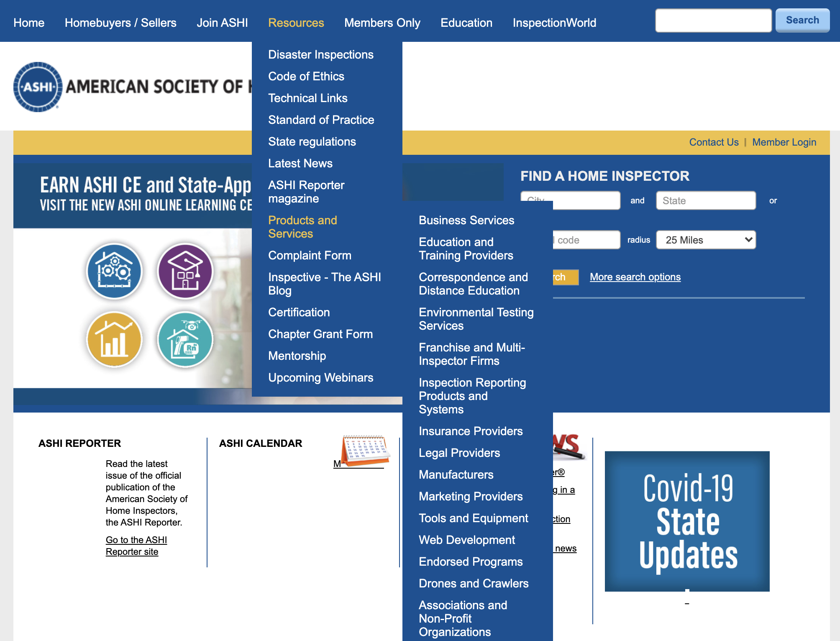Click the blue house-gears circle icon
Screen dimensions: 840x641
(x=114, y=271)
